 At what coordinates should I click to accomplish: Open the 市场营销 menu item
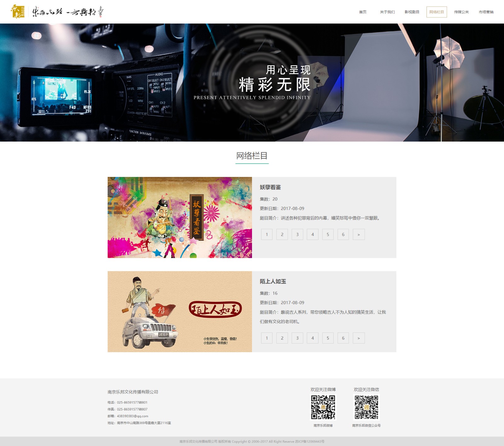pos(486,12)
